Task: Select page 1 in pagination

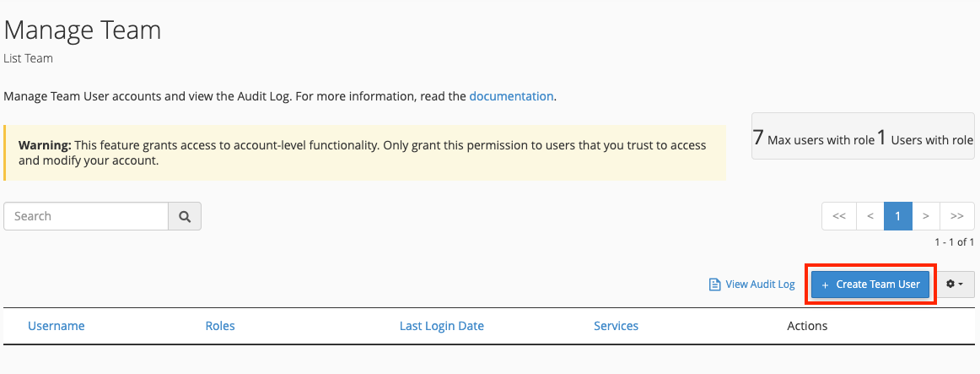Action: 897,216
